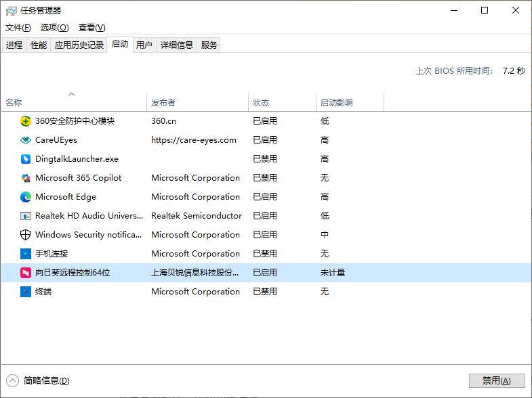This screenshot has width=532, height=398.
Task: Click the 向日葵远程控制64位 red icon
Action: pos(26,273)
